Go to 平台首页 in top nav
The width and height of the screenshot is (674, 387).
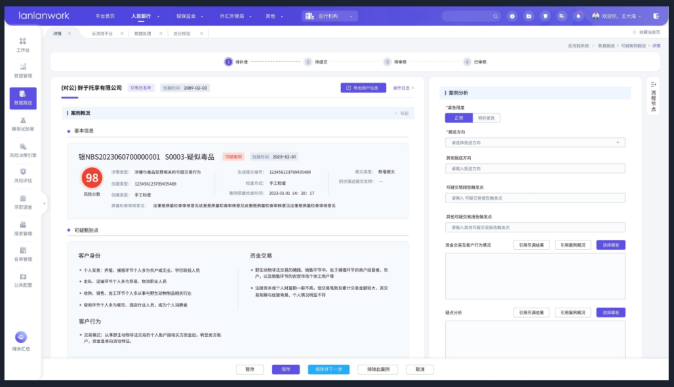tap(105, 16)
